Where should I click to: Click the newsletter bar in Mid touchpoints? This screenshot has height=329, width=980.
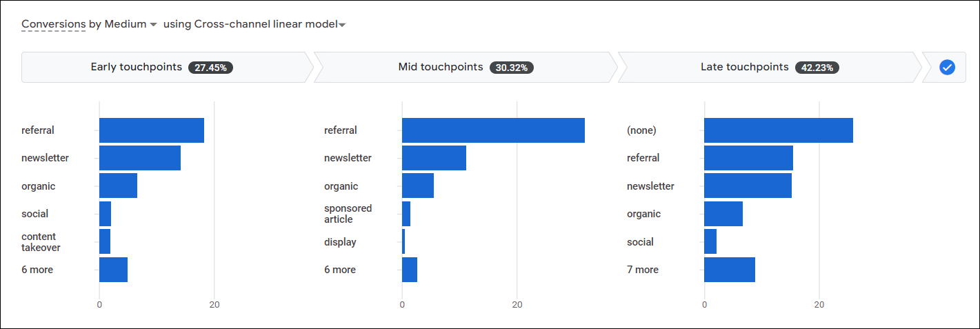[x=434, y=158]
